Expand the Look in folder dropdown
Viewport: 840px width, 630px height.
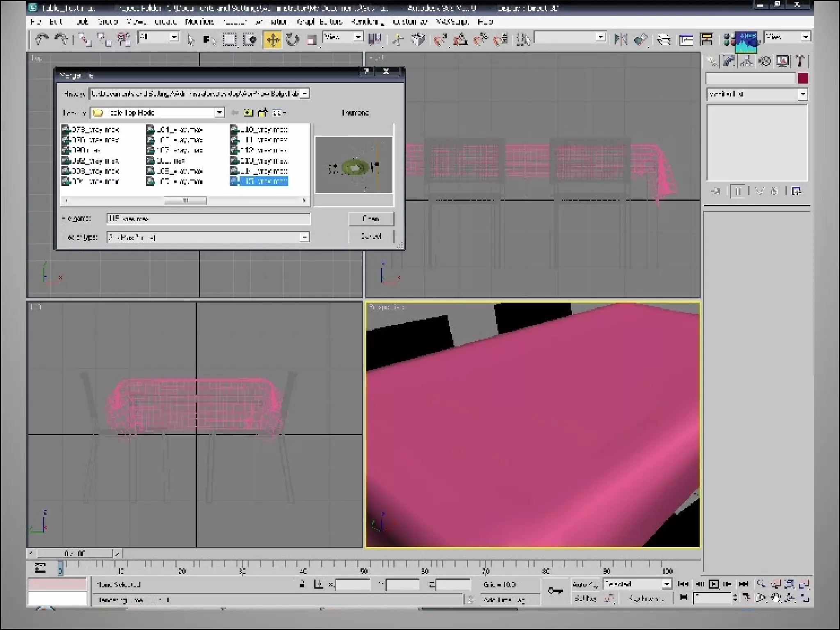click(x=219, y=112)
